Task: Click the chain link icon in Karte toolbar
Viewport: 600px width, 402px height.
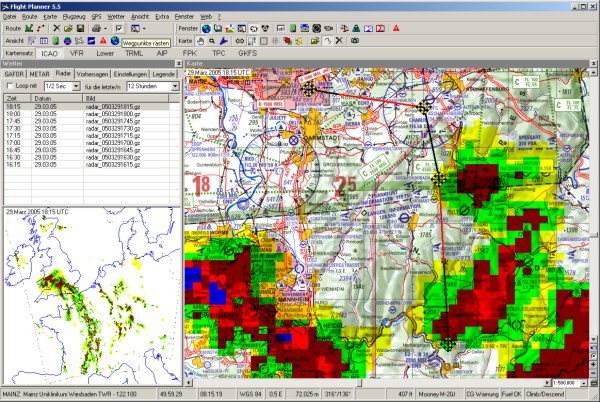Action: click(x=240, y=41)
